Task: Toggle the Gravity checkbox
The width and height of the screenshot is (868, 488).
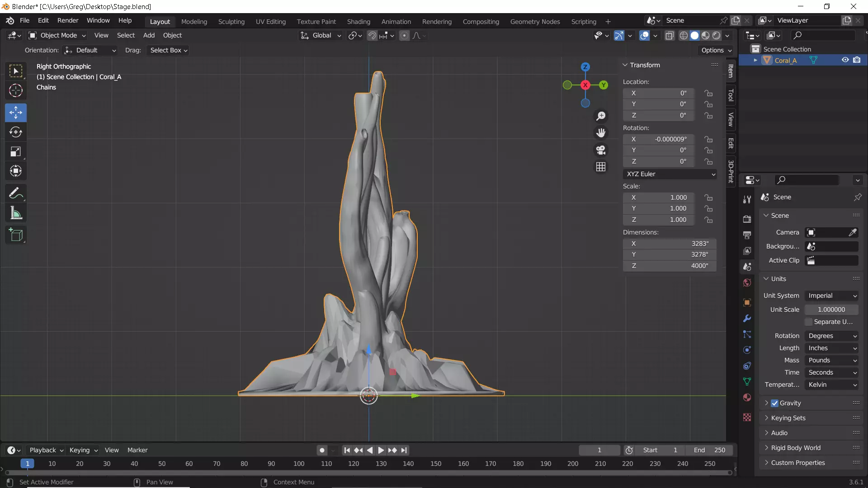Action: (774, 403)
